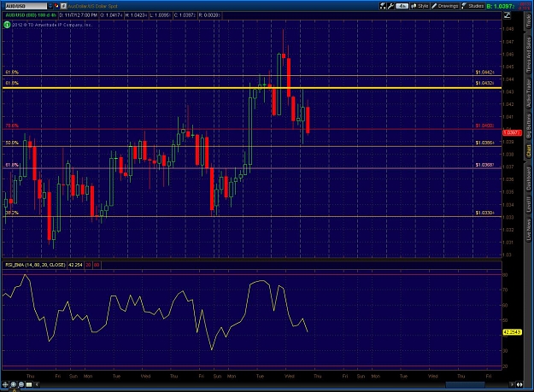
Task: Click the bid price B: 1.0397
Action: (x=500, y=6)
